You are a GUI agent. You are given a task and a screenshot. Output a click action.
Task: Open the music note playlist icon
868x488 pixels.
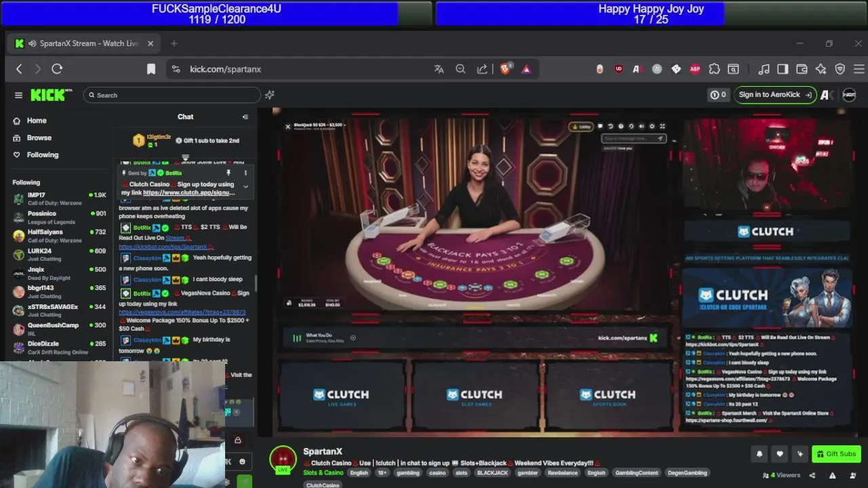pyautogui.click(x=764, y=68)
